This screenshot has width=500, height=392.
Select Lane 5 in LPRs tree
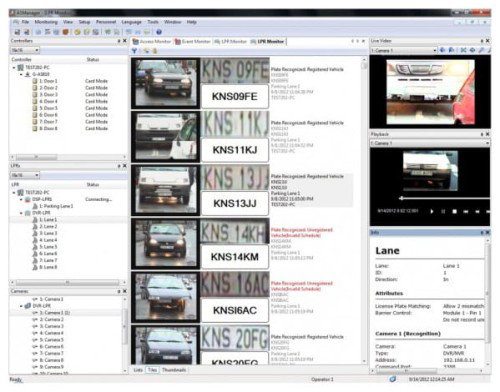48,247
